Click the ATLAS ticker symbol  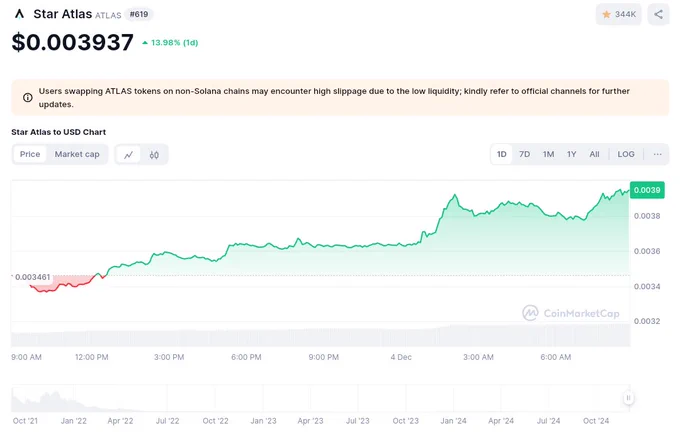tap(108, 16)
